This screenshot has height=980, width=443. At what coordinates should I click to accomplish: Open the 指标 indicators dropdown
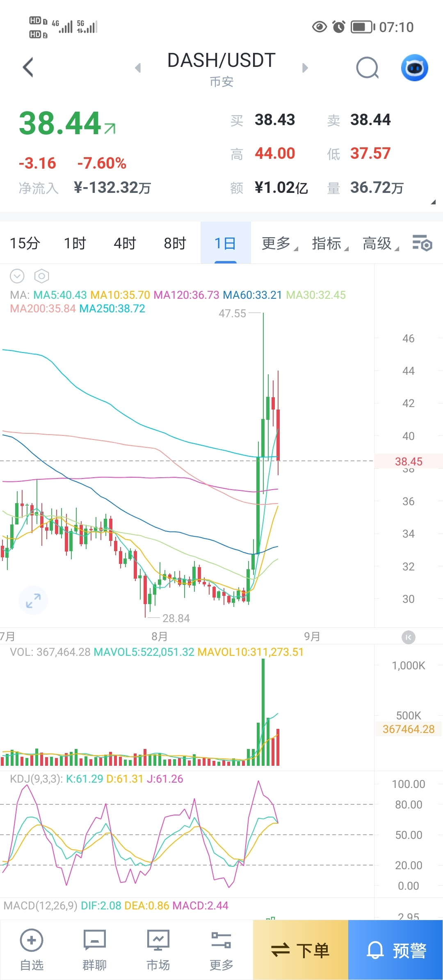[330, 243]
